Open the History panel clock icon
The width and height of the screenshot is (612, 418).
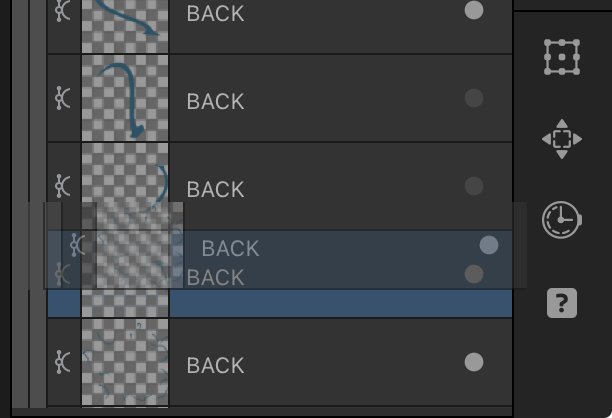(562, 220)
